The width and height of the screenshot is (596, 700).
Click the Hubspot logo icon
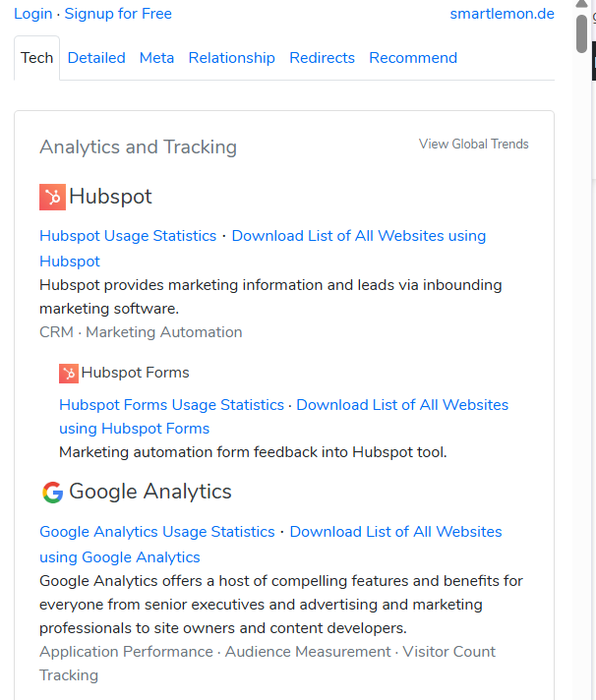point(53,197)
